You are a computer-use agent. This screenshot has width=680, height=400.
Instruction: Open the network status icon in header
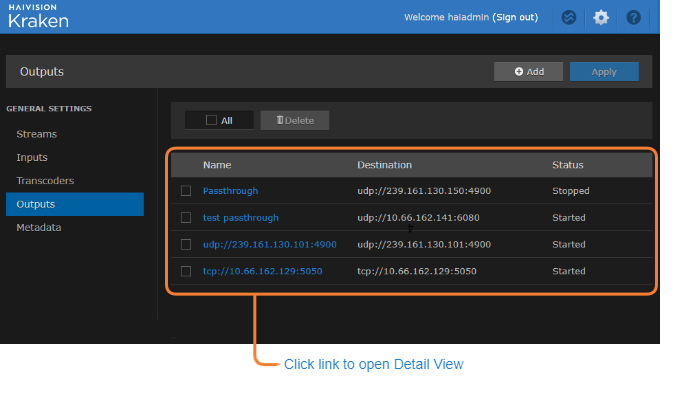(568, 17)
